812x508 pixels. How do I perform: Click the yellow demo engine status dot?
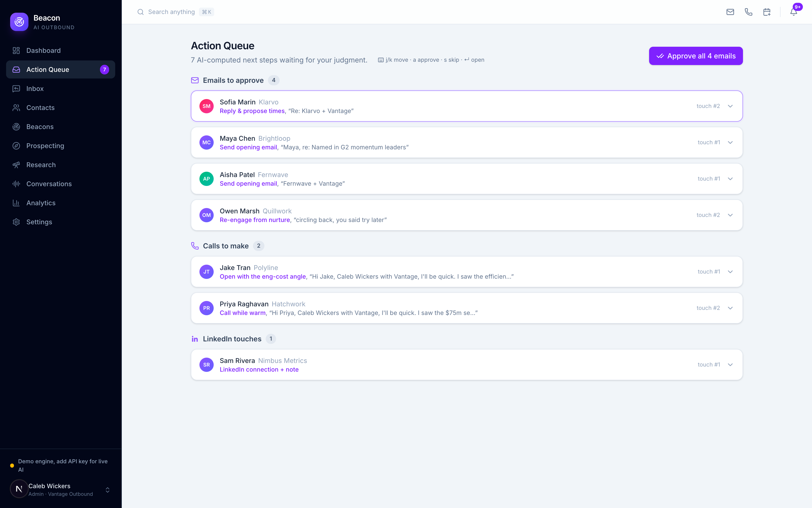pos(12,466)
